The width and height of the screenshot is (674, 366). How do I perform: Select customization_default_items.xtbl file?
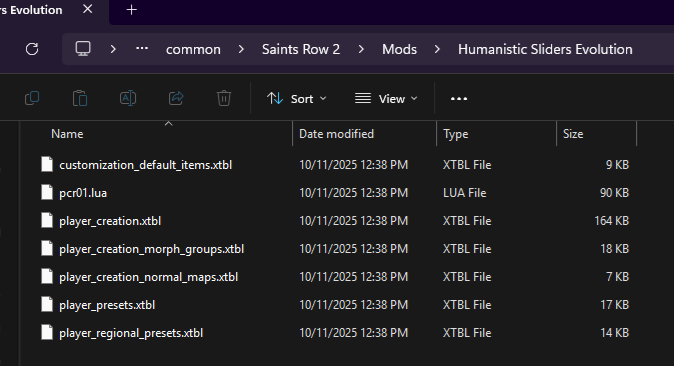145,165
